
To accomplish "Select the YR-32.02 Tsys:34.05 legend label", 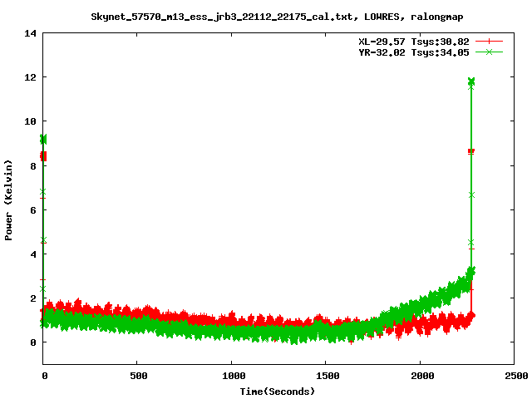I will pos(414,52).
